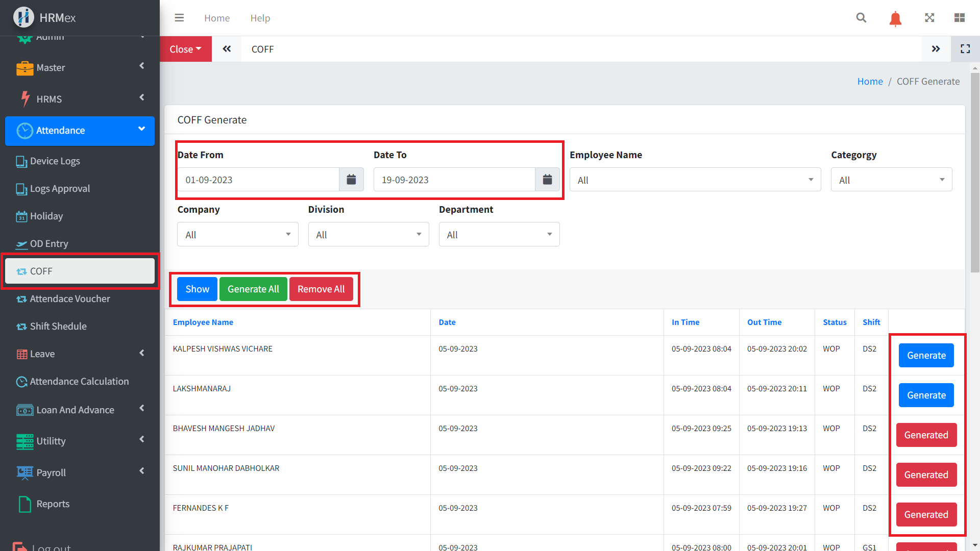Expand the Employee Name dropdown

point(695,180)
